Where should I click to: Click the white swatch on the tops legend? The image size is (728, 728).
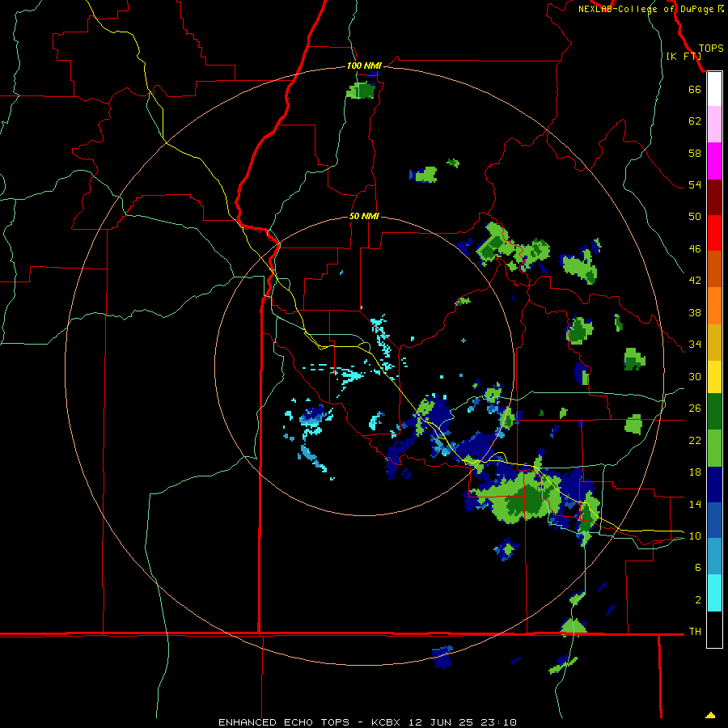point(714,89)
